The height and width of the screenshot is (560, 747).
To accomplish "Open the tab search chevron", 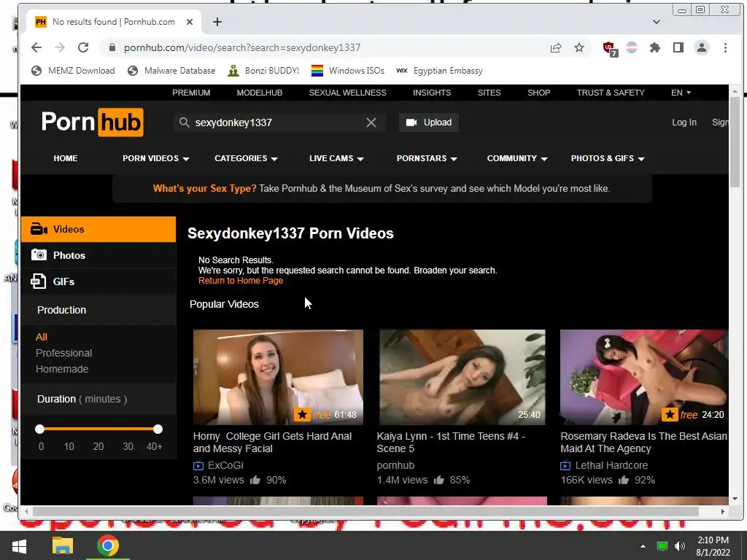I will pos(657,22).
